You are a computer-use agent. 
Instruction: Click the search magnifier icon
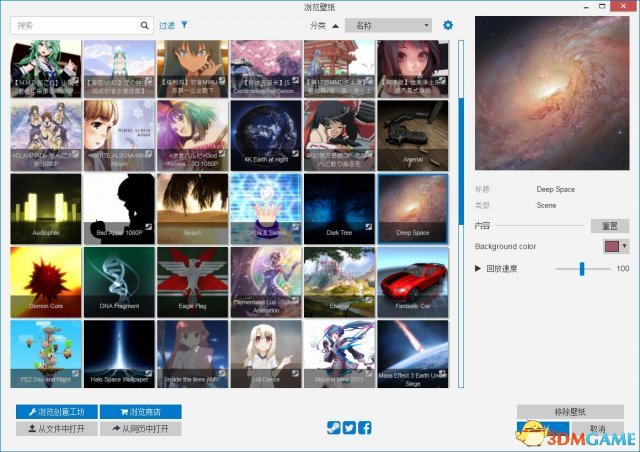(x=144, y=25)
